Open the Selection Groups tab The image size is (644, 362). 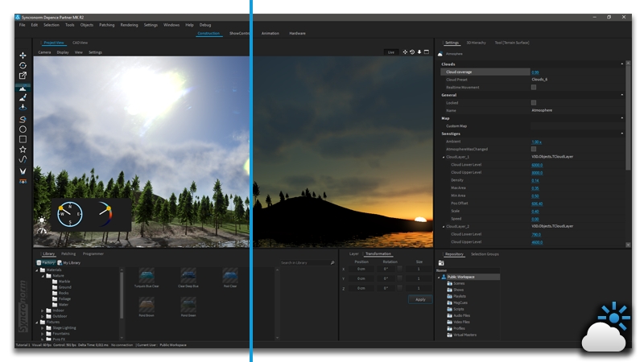(x=485, y=253)
